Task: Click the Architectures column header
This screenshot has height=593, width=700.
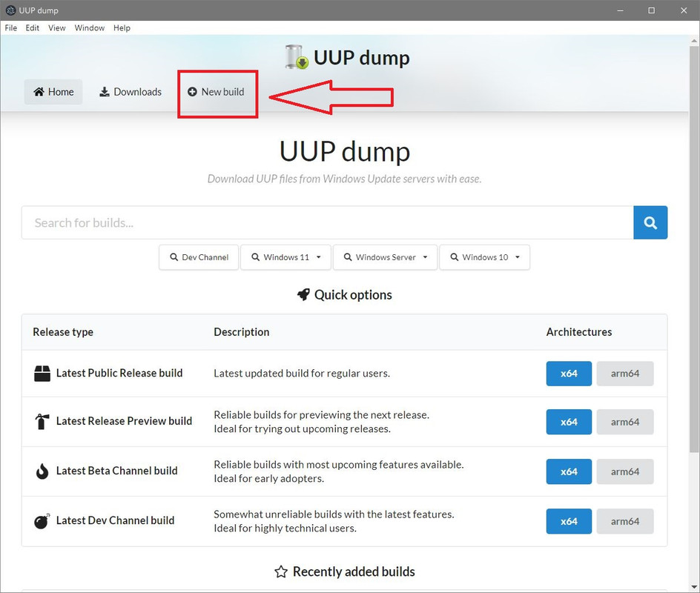Action: (x=579, y=332)
